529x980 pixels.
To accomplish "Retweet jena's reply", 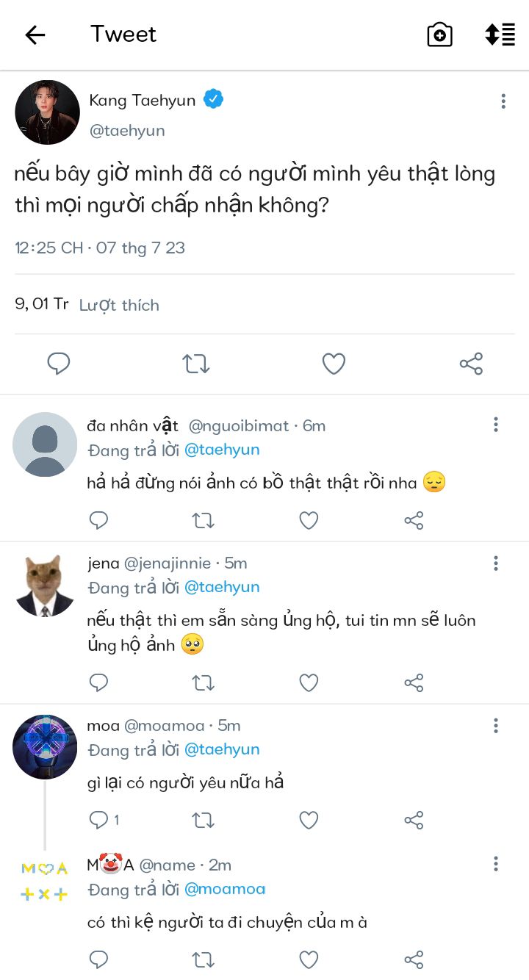I will [203, 682].
